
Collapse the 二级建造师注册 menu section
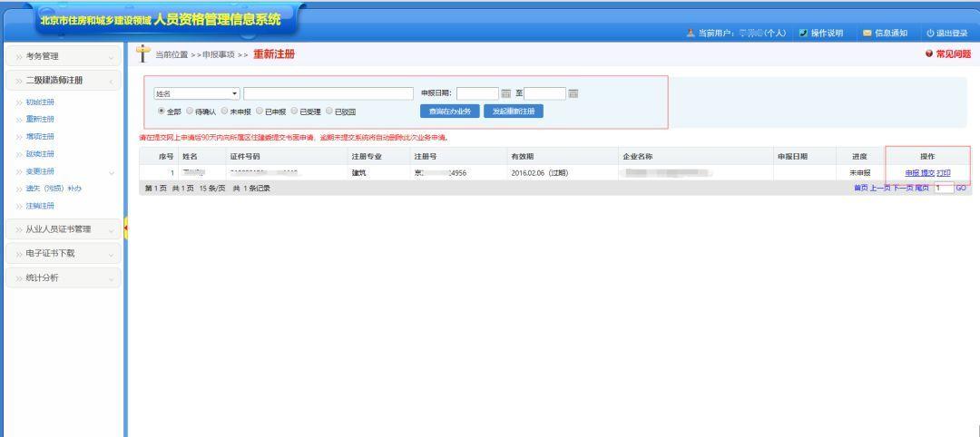point(64,81)
